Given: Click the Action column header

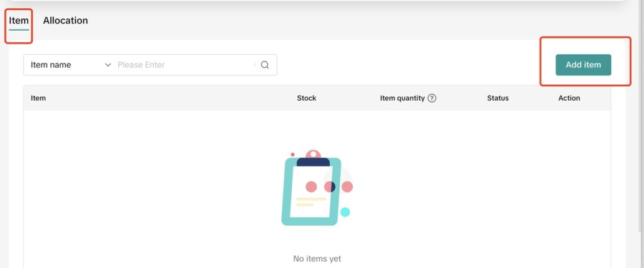Looking at the screenshot, I should coord(569,98).
